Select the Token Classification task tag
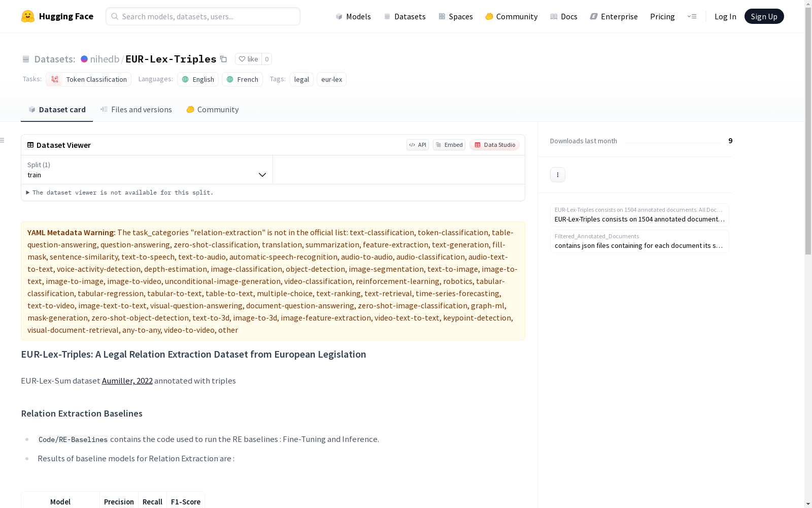The image size is (812, 508). 89,79
